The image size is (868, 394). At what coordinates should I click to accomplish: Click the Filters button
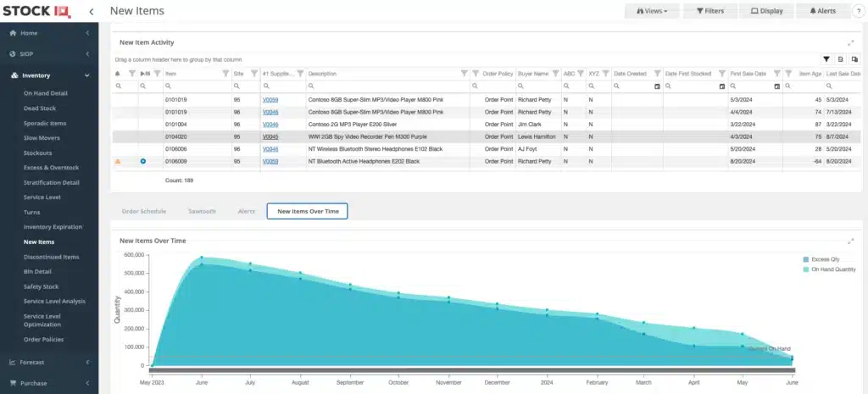(x=710, y=11)
